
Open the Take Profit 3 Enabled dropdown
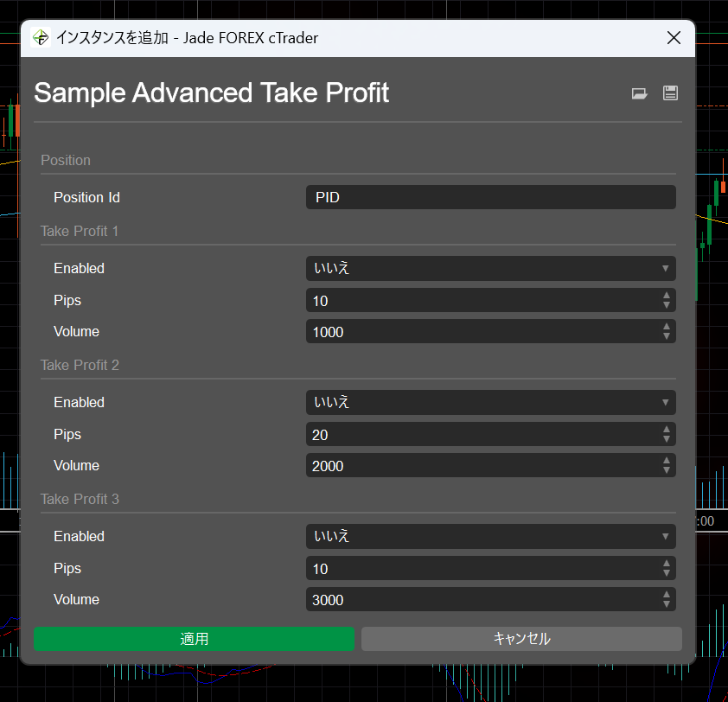coord(490,537)
